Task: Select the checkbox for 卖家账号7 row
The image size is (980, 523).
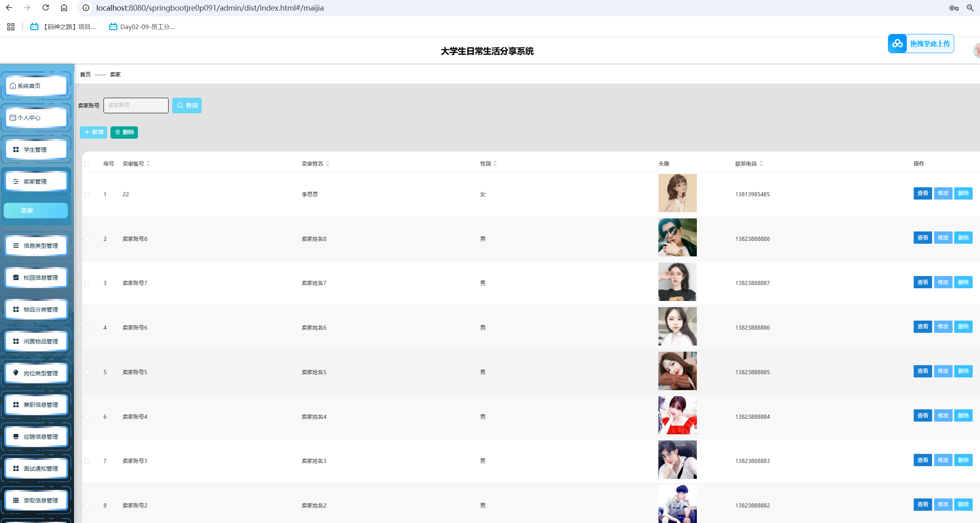Action: (x=87, y=283)
